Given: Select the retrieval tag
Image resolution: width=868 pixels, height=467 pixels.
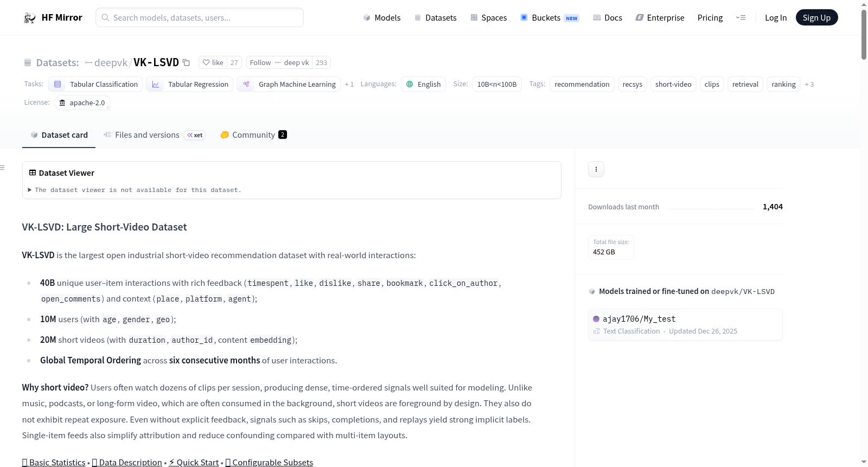Looking at the screenshot, I should [x=745, y=84].
